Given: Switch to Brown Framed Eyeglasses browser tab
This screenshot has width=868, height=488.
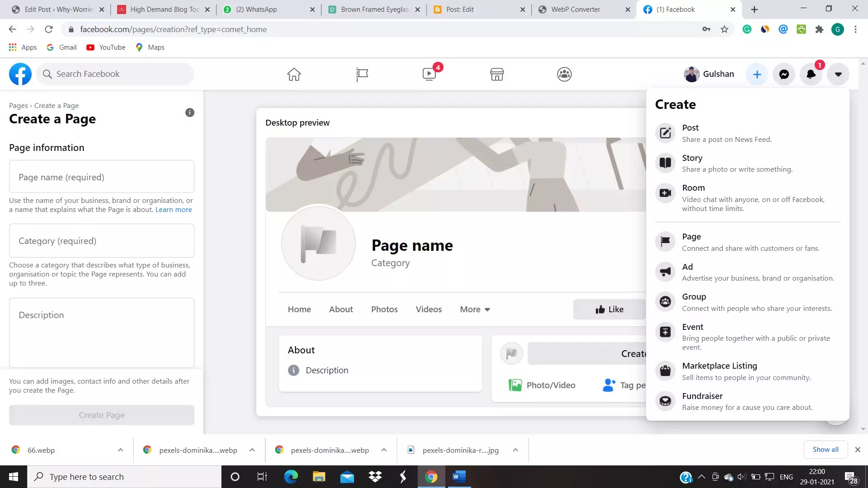Looking at the screenshot, I should coord(373,9).
